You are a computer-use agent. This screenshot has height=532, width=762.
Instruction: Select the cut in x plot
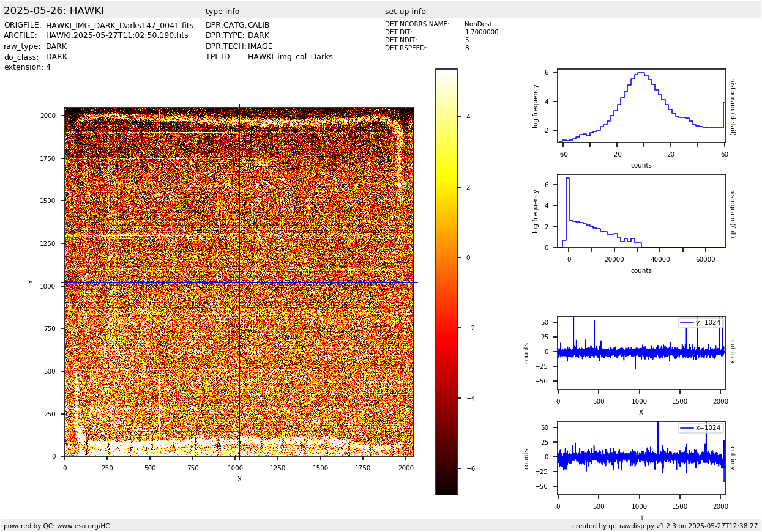point(641,353)
